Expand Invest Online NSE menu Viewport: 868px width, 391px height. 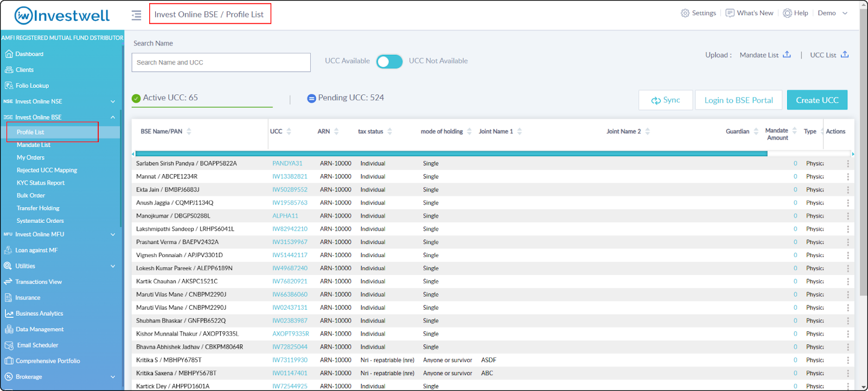[113, 101]
